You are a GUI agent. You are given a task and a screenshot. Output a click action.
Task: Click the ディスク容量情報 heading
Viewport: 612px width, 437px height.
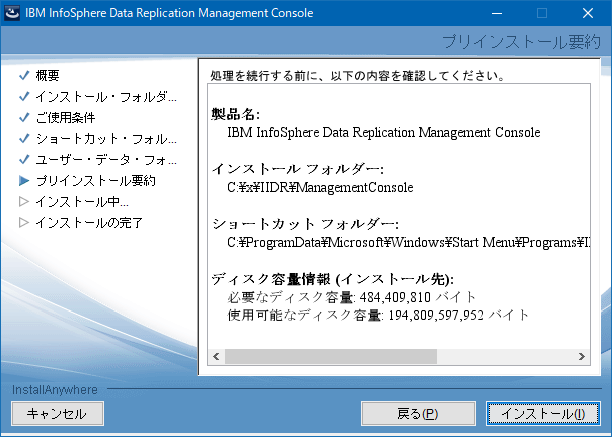click(333, 279)
